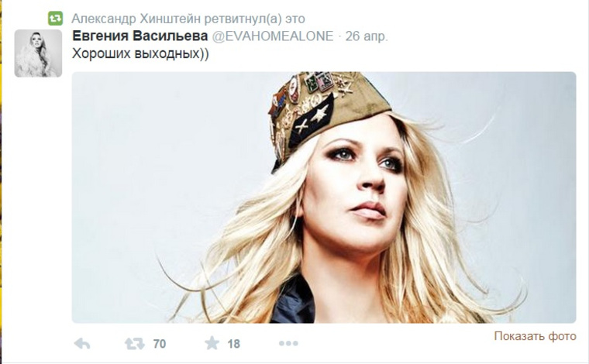Click the green retweeted badge icon
The height and width of the screenshot is (364, 589).
point(55,19)
